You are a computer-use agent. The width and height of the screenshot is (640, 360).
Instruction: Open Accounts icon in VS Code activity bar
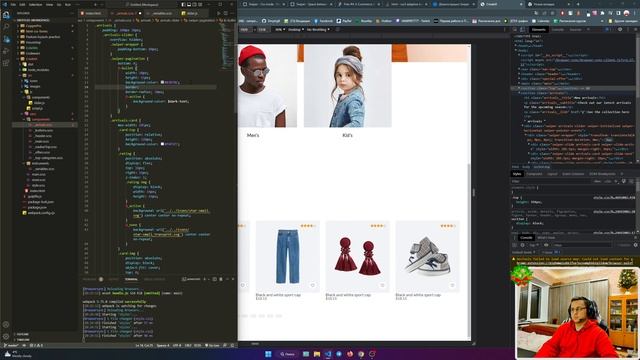coord(6,325)
